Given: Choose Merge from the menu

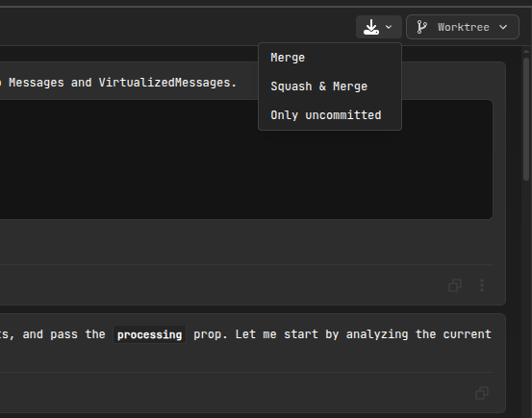Looking at the screenshot, I should (x=330, y=58).
